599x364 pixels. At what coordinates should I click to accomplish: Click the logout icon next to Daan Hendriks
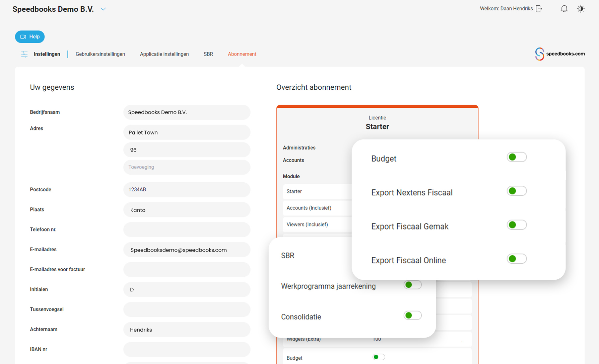(539, 9)
